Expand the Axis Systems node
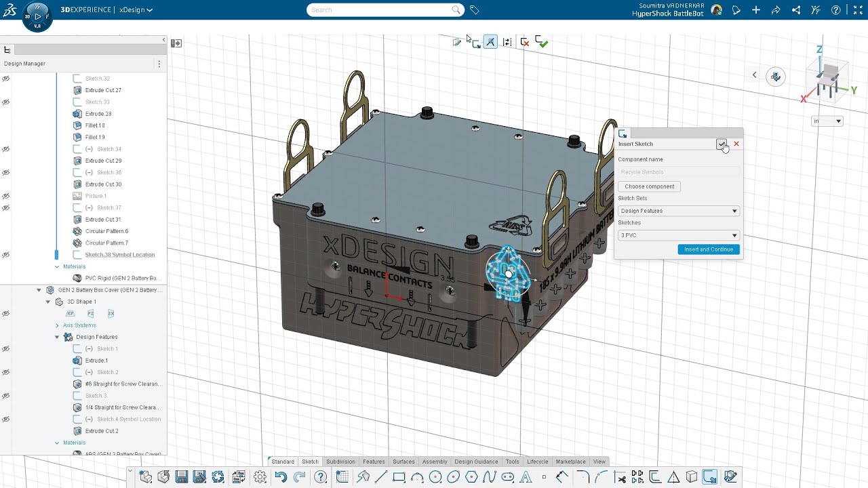868x488 pixels. pos(57,325)
